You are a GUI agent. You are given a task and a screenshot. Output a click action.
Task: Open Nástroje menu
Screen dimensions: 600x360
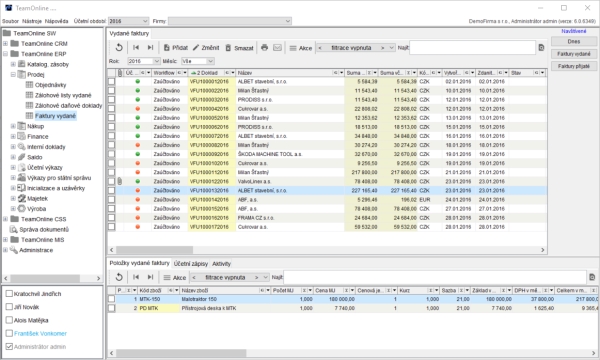32,21
